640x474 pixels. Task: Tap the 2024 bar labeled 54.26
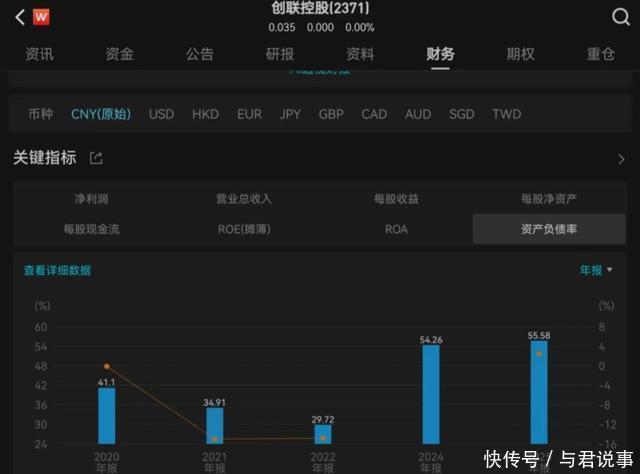(x=431, y=395)
